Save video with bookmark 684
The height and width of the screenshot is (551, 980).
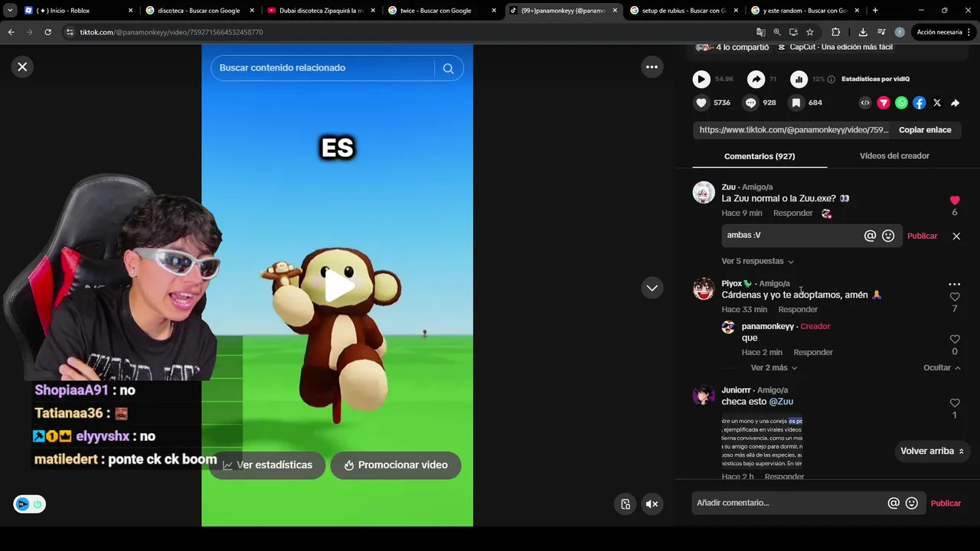click(x=796, y=103)
